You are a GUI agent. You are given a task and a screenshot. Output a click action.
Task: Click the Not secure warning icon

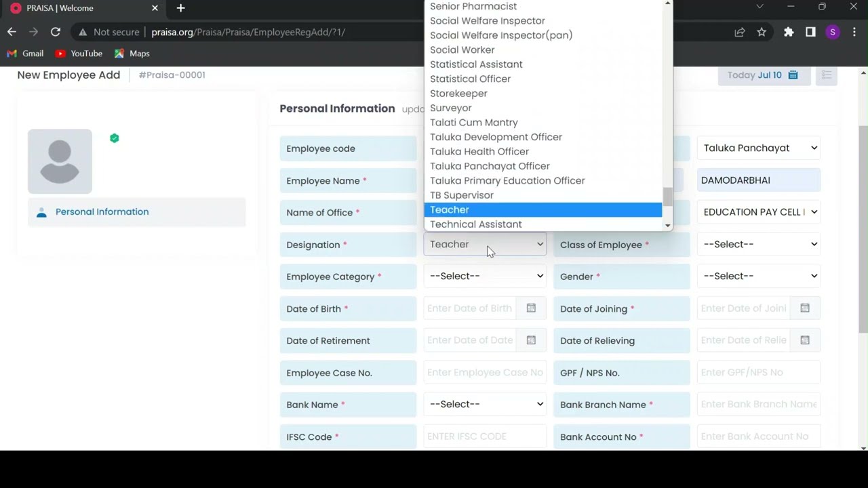(x=82, y=32)
